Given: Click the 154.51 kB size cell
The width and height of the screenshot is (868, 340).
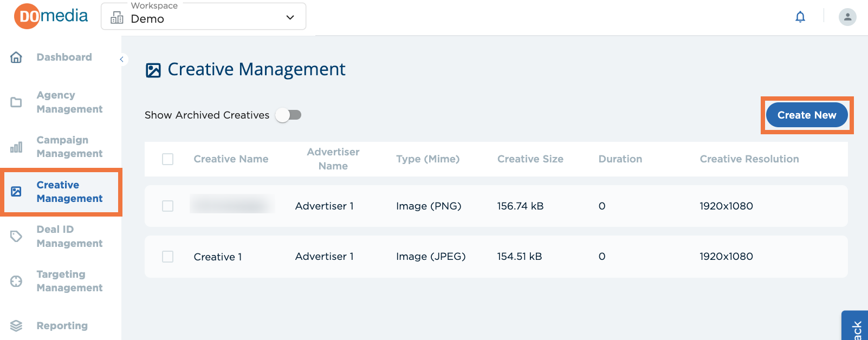Looking at the screenshot, I should point(520,257).
